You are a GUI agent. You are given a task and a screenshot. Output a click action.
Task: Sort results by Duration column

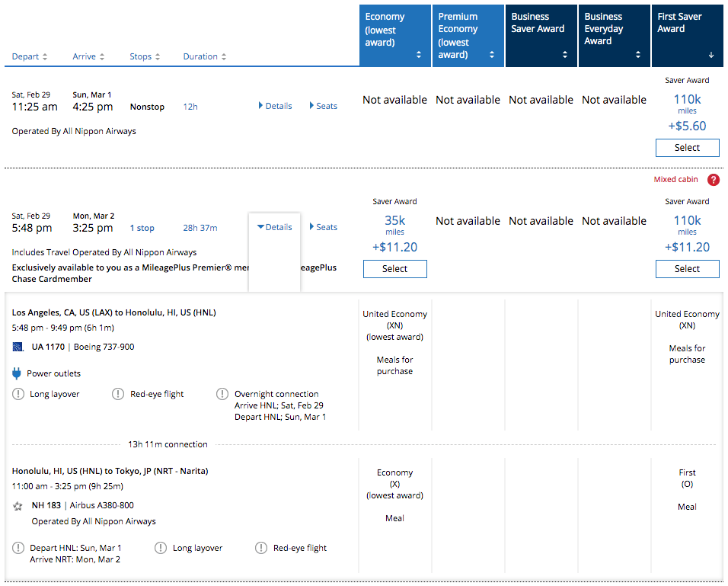pos(205,56)
